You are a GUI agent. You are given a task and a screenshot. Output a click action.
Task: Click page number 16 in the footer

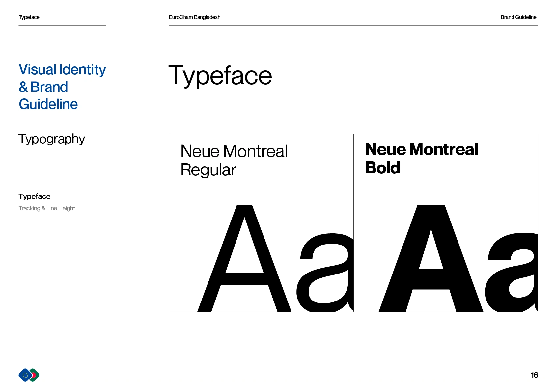pos(534,375)
